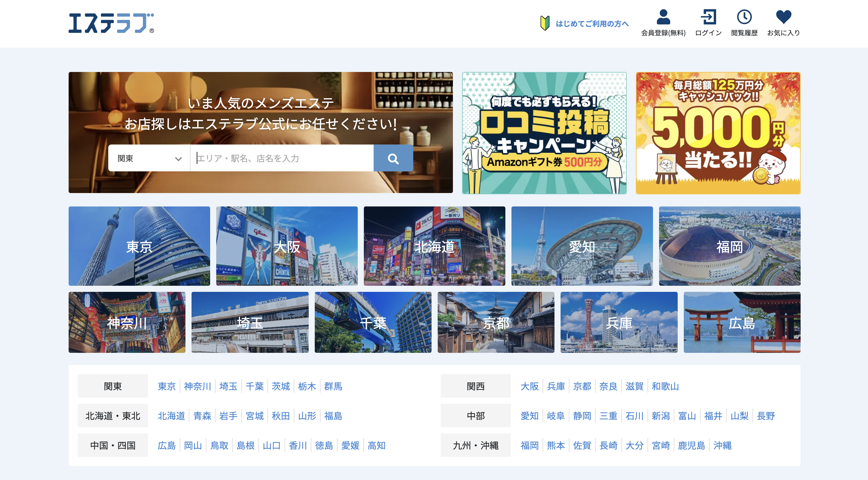The image size is (868, 480).
Task: Click the login arrow icon
Action: point(708,17)
